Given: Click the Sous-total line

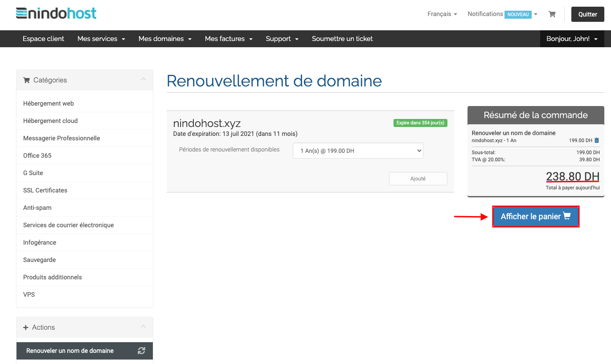Looking at the screenshot, I should point(536,152).
